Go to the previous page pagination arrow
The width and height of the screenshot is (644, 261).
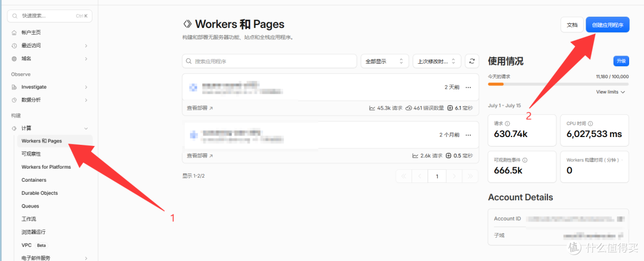(x=420, y=176)
